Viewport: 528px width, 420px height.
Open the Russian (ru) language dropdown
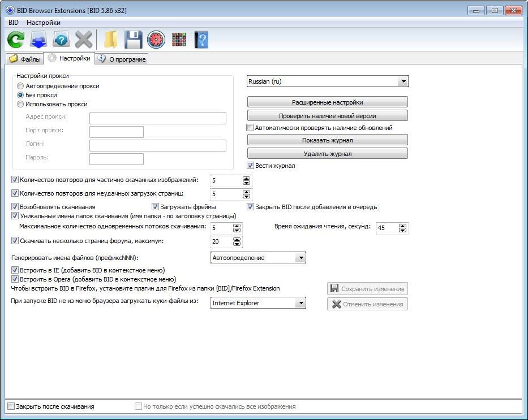tap(327, 81)
